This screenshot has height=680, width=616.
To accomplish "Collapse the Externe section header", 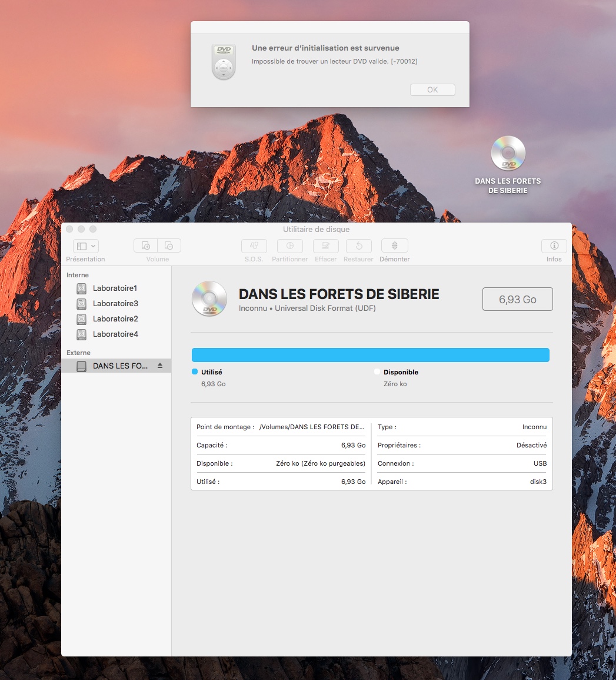I will (78, 352).
